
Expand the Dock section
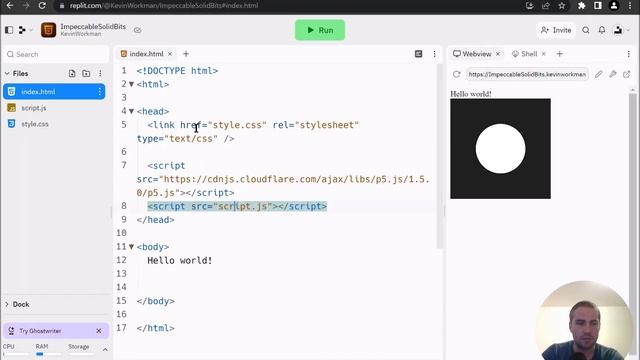coord(7,304)
